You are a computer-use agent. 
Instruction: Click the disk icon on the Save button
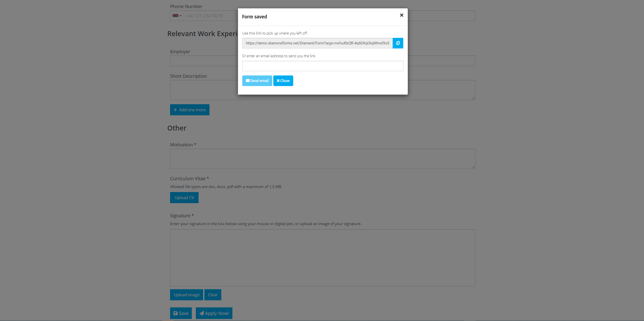(176, 313)
